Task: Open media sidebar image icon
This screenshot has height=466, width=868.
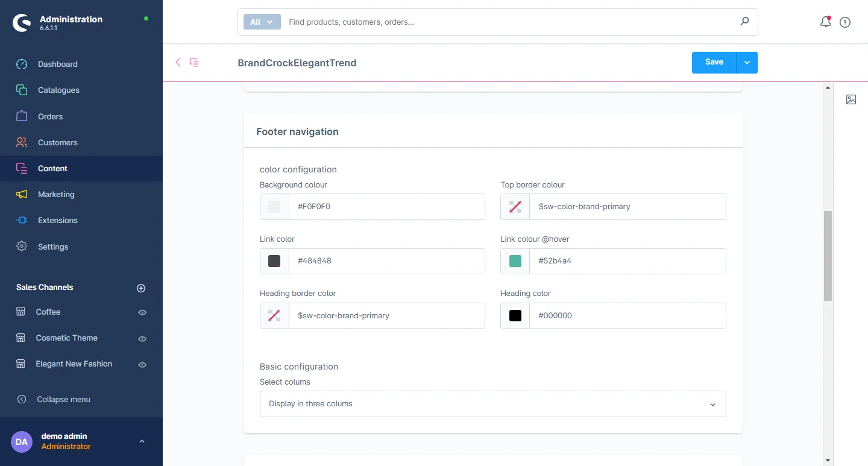Action: (851, 99)
